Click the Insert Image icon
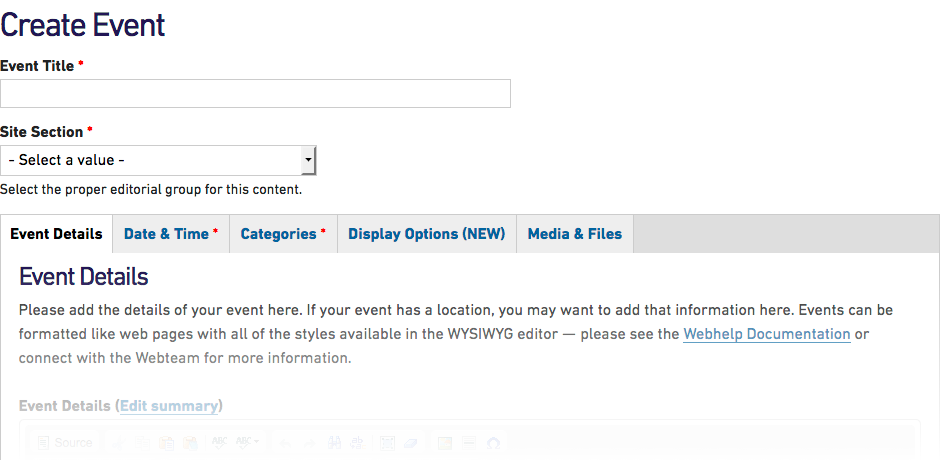 (x=445, y=443)
